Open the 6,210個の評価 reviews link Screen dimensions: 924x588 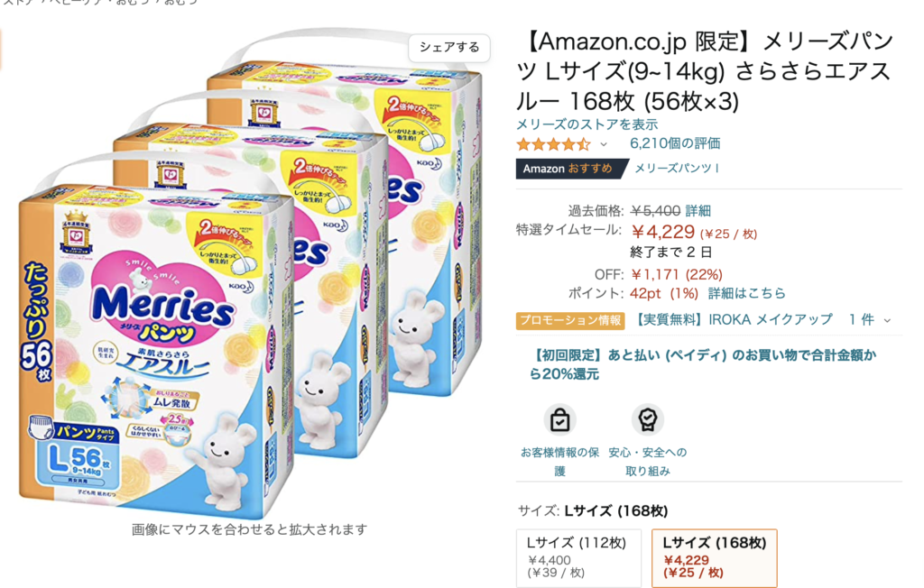(x=675, y=143)
